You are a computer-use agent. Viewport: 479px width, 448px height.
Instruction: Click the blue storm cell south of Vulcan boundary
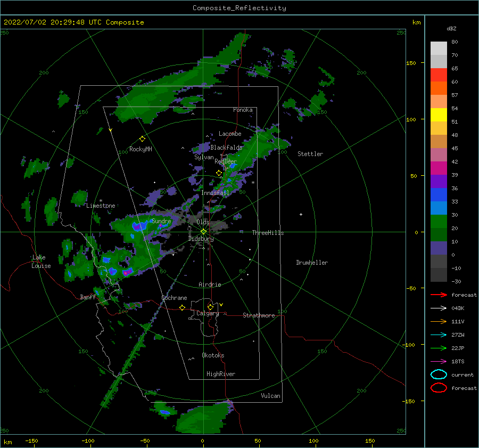(165, 412)
